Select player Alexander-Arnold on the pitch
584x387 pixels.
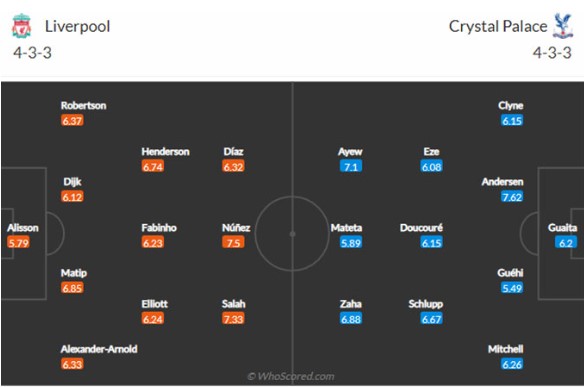coord(99,349)
